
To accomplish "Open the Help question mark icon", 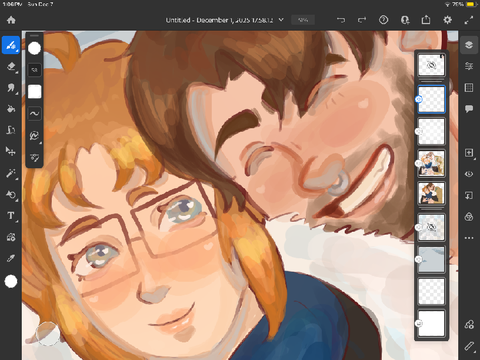I will pyautogui.click(x=384, y=20).
